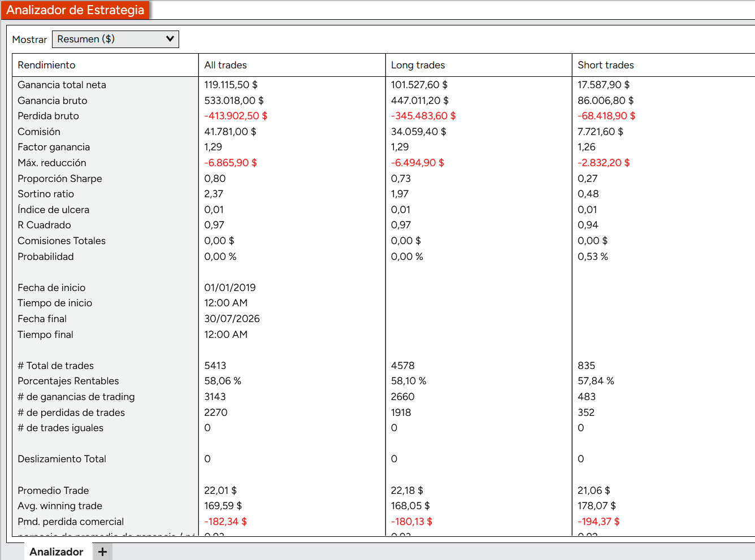The height and width of the screenshot is (560, 755).
Task: Click the 533.018,00 $ gross profit value
Action: click(x=233, y=101)
